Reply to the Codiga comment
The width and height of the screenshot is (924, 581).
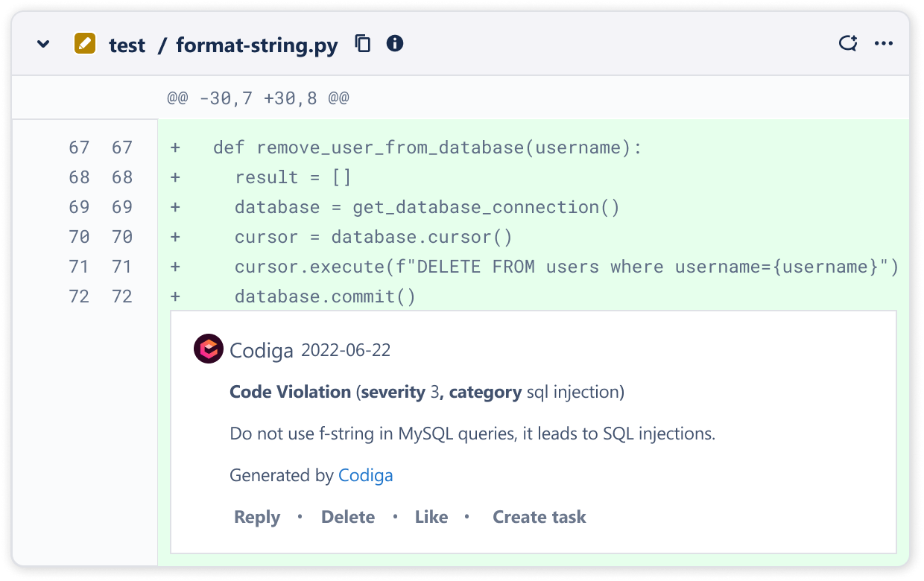point(257,517)
